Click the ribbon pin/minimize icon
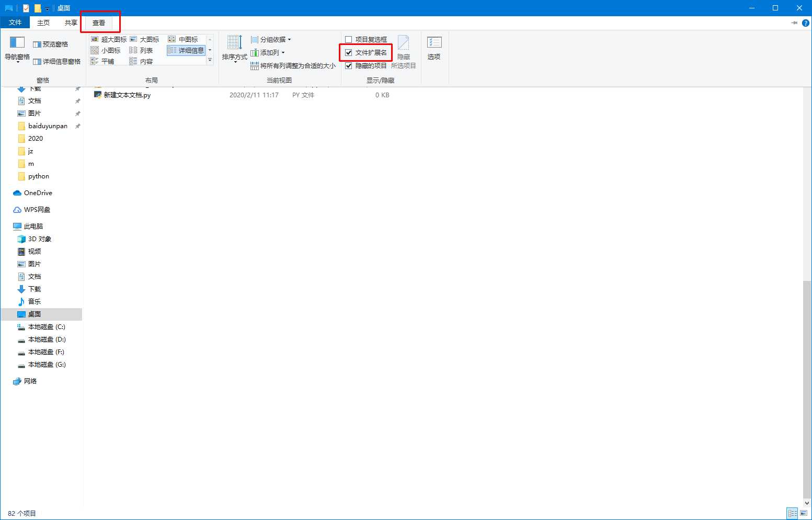 click(x=794, y=23)
